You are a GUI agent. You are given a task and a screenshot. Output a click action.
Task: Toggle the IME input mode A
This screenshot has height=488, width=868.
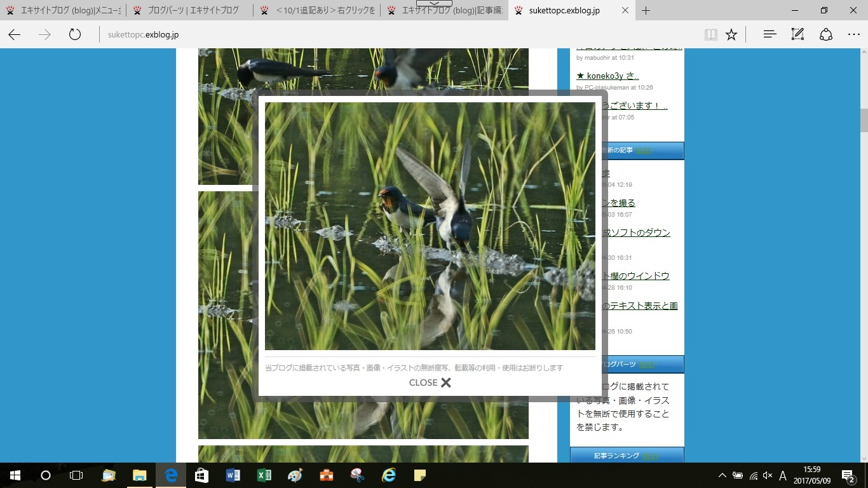tap(783, 475)
